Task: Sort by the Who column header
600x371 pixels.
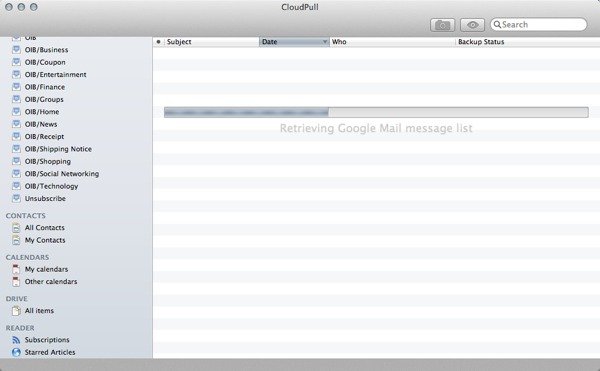Action: point(392,42)
